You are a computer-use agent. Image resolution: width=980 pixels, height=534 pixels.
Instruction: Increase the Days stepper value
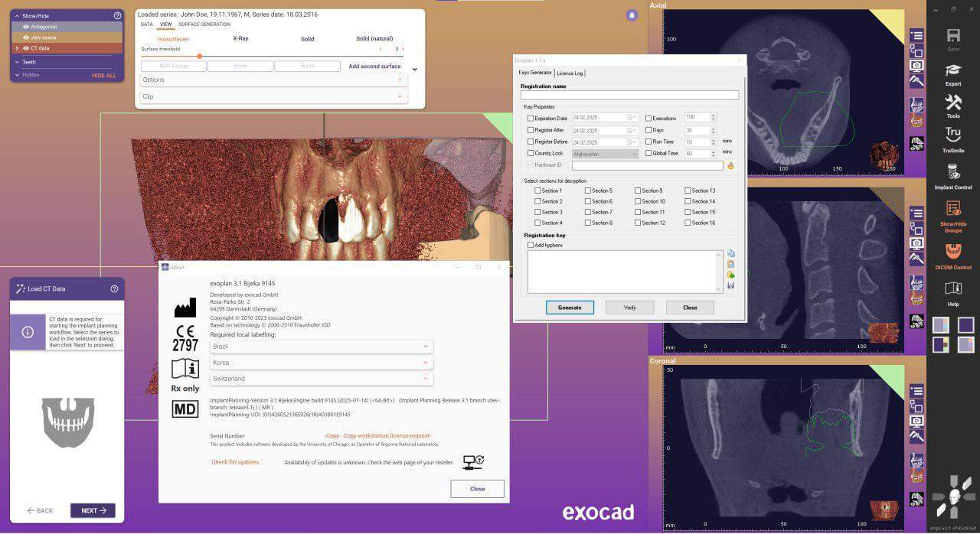tap(714, 129)
